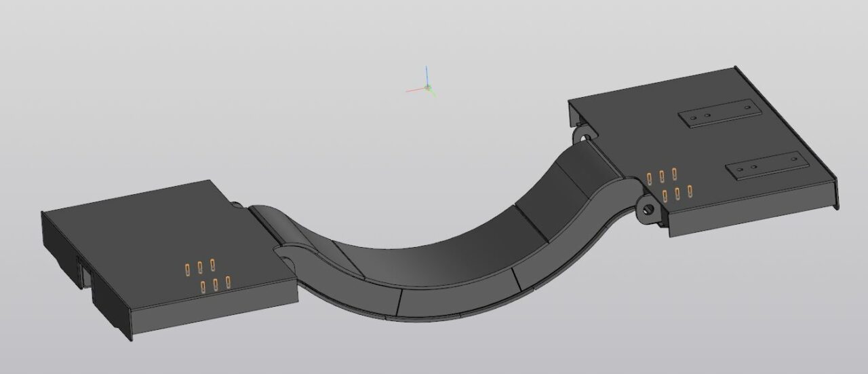Select top-left orange slot on left plate
The image size is (868, 374).
point(187,270)
